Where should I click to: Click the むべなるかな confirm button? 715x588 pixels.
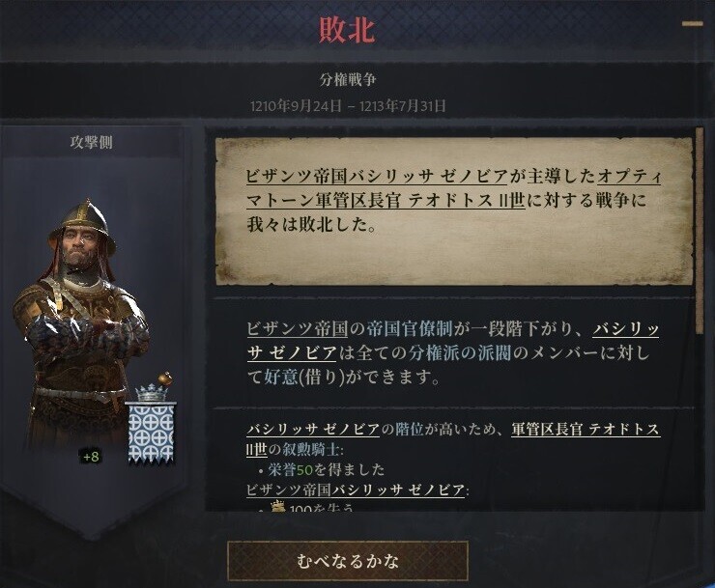pos(348,561)
